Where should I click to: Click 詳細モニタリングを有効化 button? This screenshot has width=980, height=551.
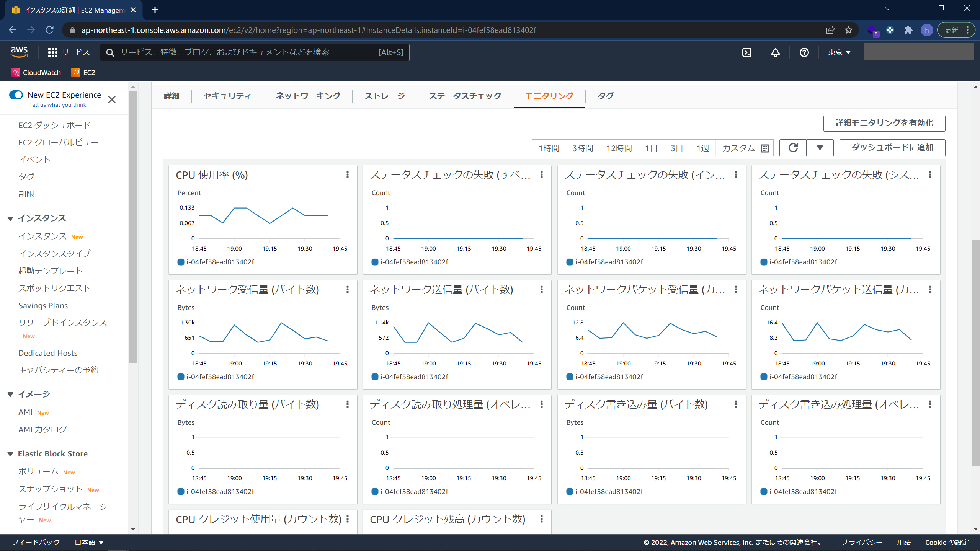click(x=884, y=123)
